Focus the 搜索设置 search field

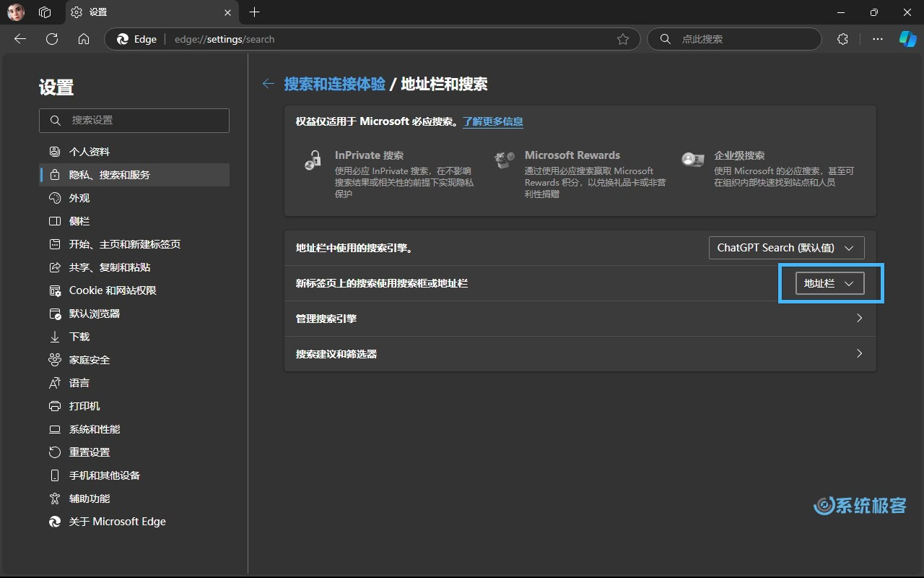click(x=134, y=121)
